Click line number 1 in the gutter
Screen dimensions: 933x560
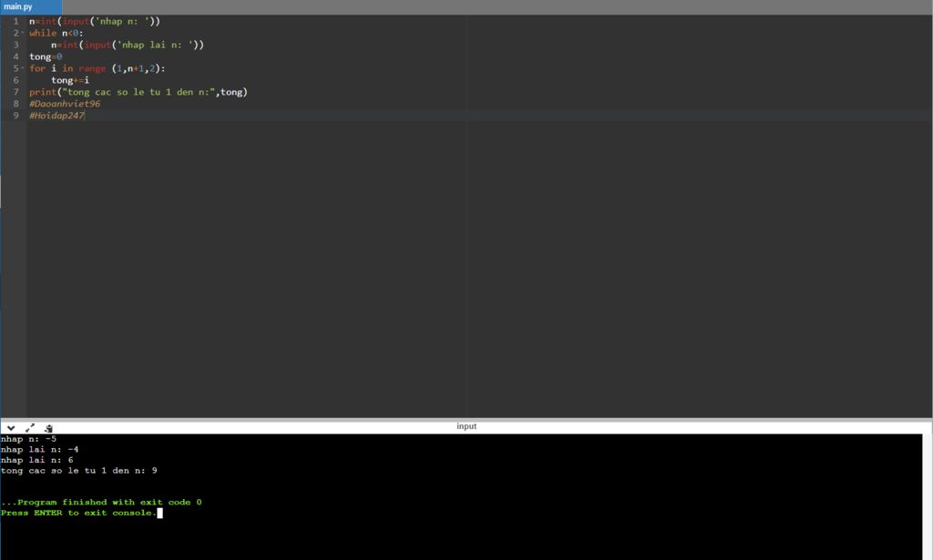point(16,22)
